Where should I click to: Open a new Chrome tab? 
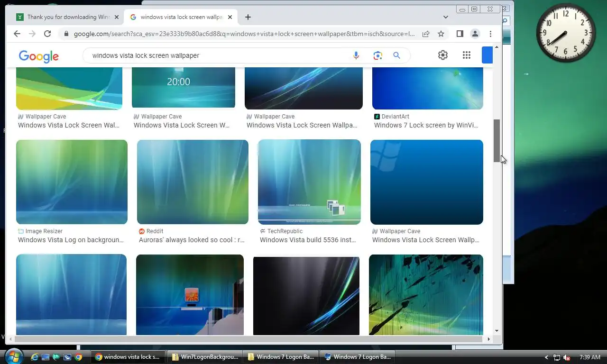pyautogui.click(x=248, y=17)
